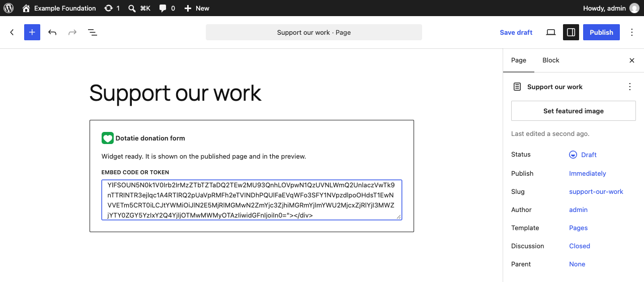Set the parent page from None
Viewport: 644px width, 282px height.
click(x=577, y=264)
